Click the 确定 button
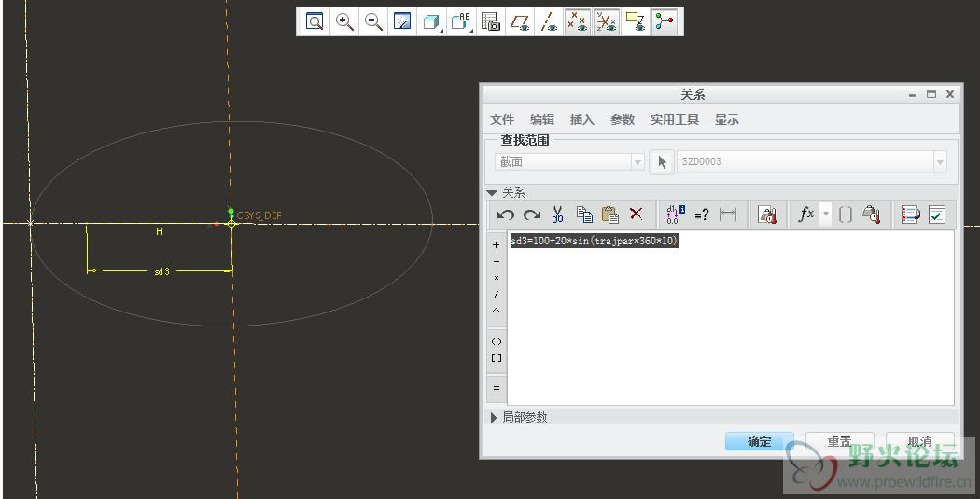Viewport: 980px width, 499px height. click(x=759, y=442)
